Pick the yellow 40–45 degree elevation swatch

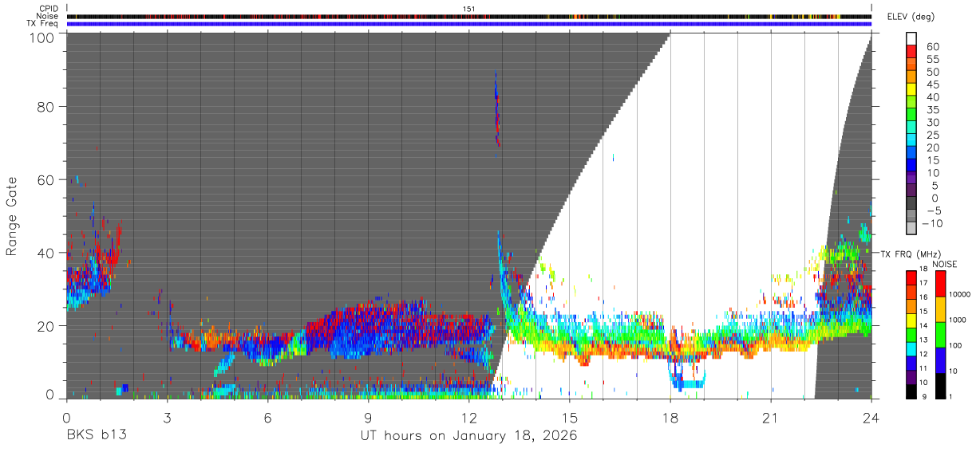coord(911,89)
